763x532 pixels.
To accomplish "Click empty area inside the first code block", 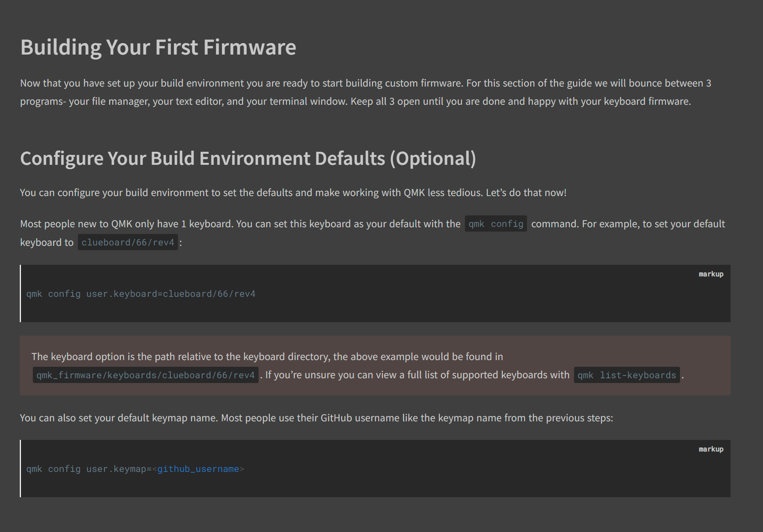I will (474, 300).
